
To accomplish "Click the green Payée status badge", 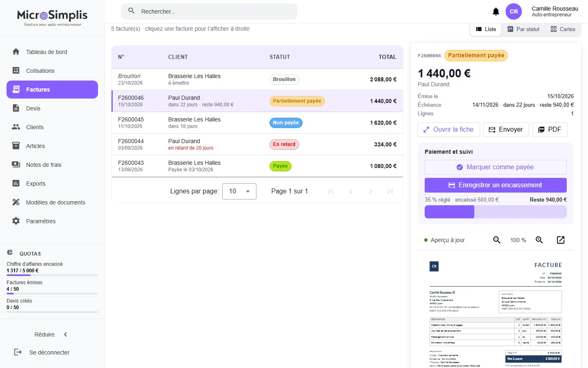I will 280,166.
